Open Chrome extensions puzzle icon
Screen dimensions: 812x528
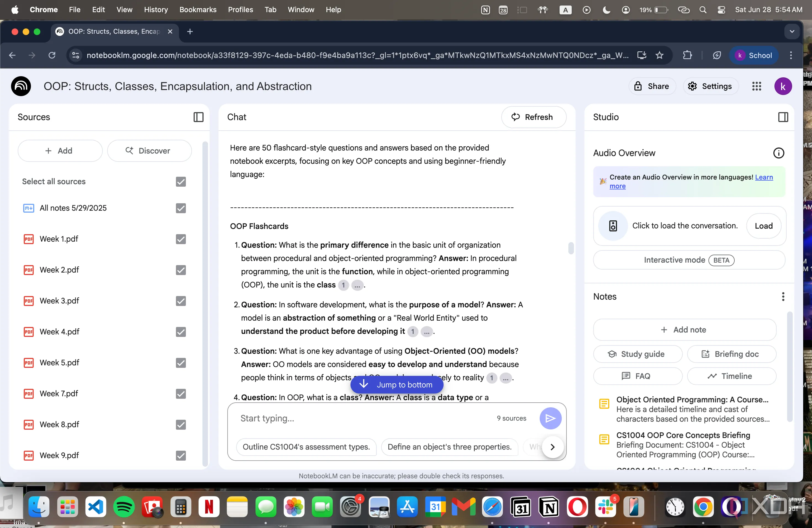pos(687,55)
